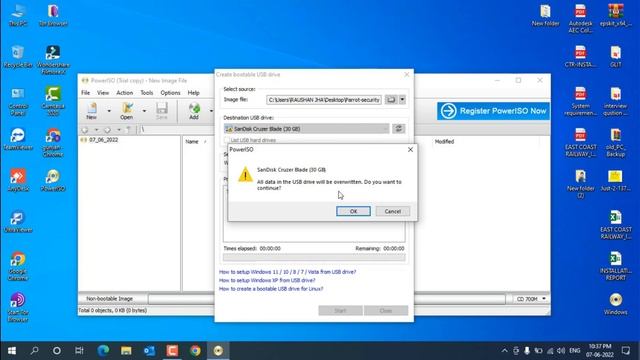Click the image file path field
The image size is (640, 360).
pos(324,100)
